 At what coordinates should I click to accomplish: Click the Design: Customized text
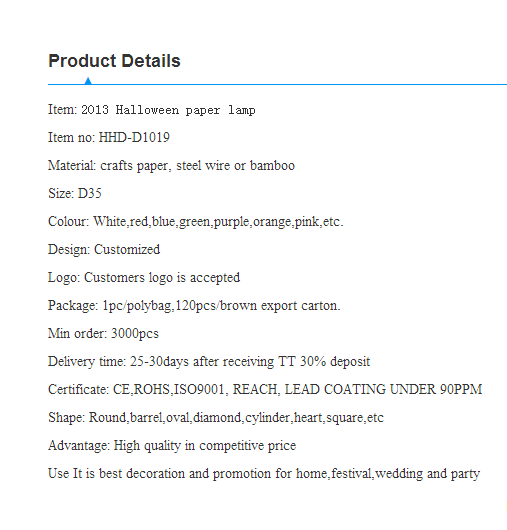pos(104,250)
